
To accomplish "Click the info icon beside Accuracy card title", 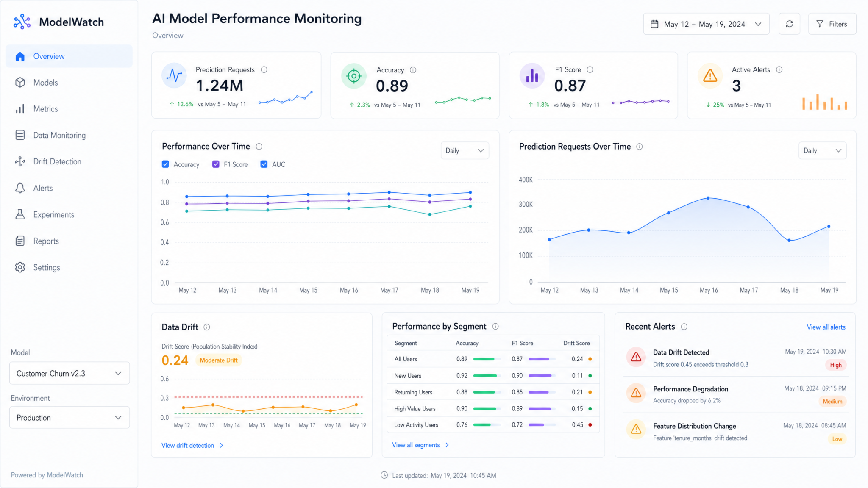I will (413, 70).
